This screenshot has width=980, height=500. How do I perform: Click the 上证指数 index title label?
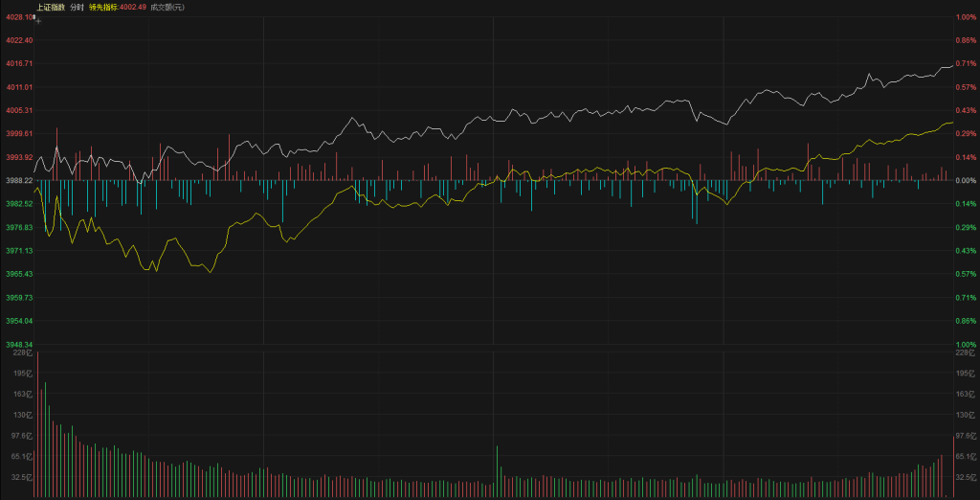pos(53,7)
